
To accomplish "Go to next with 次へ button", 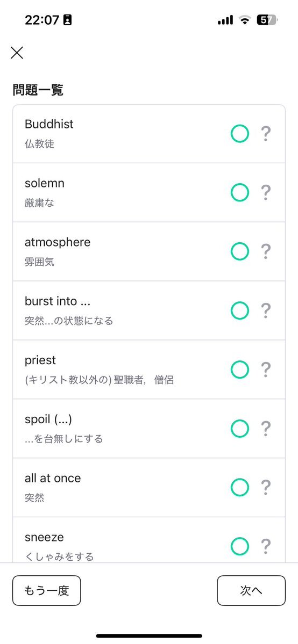I will [251, 591].
